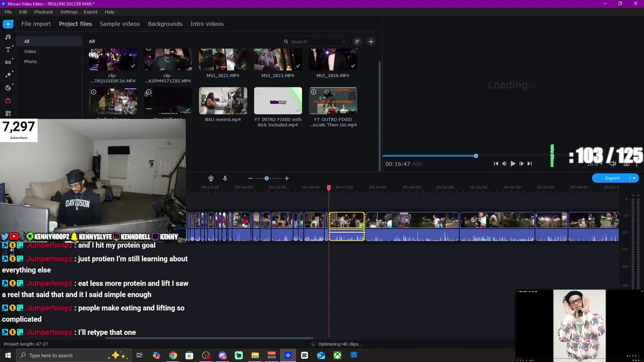The width and height of the screenshot is (644, 362).
Task: Clear the media search field
Action: [x=344, y=42]
